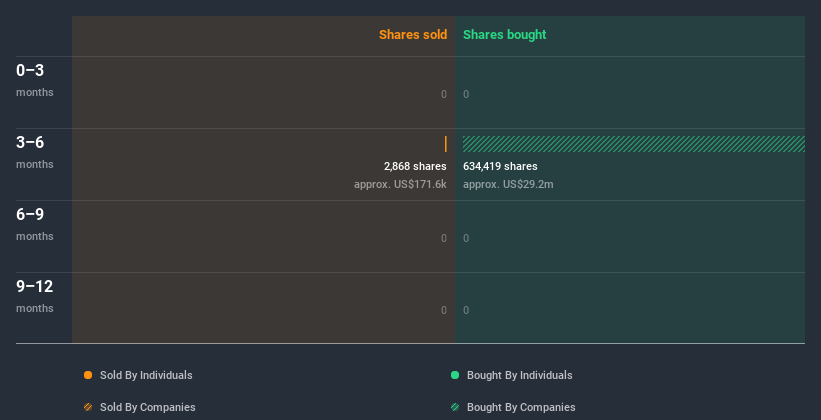Select the 6–9 months row label
Image resolution: width=821 pixels, height=420 pixels.
click(35, 224)
